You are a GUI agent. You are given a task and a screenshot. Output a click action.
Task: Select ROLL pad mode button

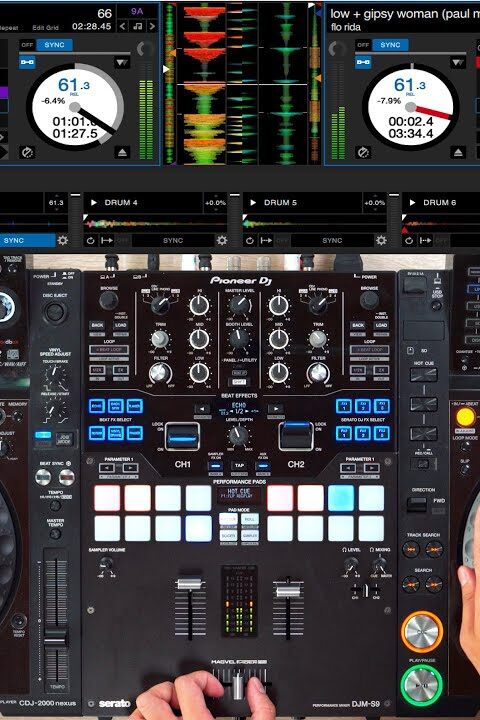tap(249, 519)
